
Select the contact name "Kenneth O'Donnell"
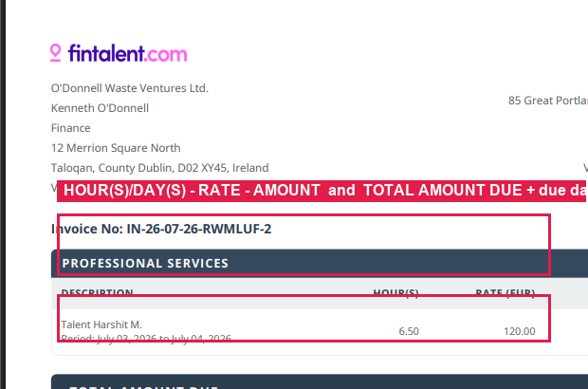[100, 108]
